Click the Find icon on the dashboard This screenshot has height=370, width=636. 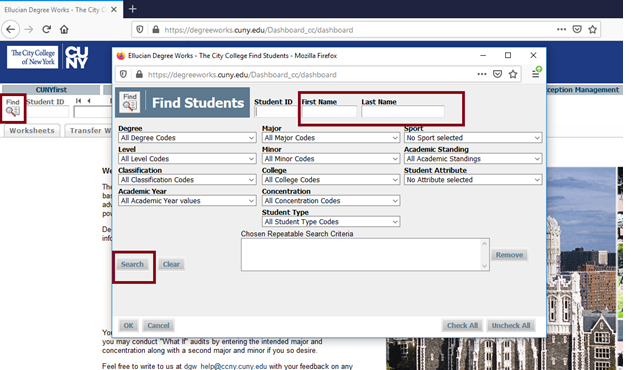click(x=13, y=108)
